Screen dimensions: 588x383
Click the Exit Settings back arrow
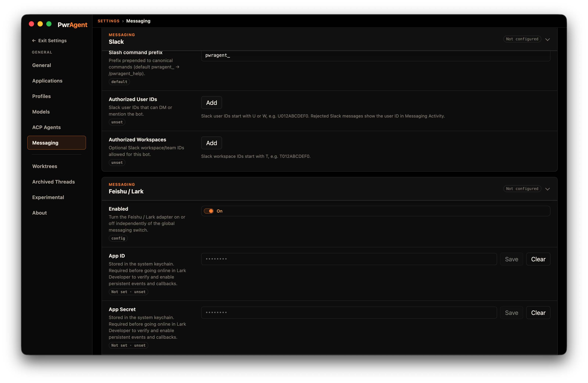[x=34, y=40]
